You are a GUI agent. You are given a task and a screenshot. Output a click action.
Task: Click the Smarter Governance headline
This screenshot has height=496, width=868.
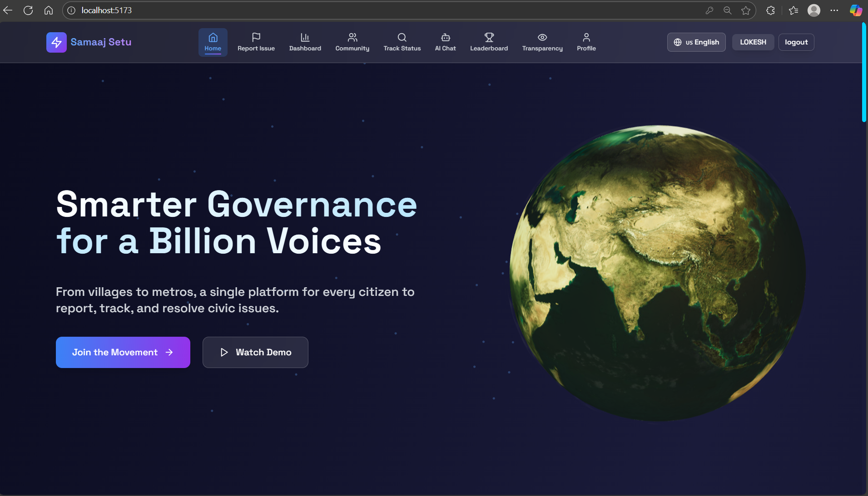pos(237,222)
